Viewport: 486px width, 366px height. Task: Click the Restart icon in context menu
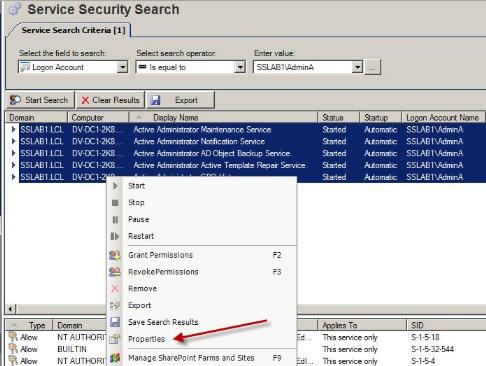(115, 236)
